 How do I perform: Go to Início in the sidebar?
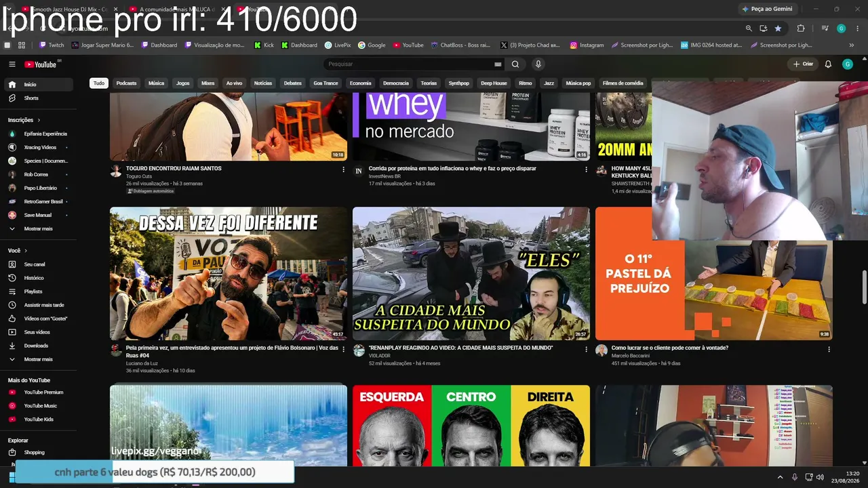[x=38, y=85]
